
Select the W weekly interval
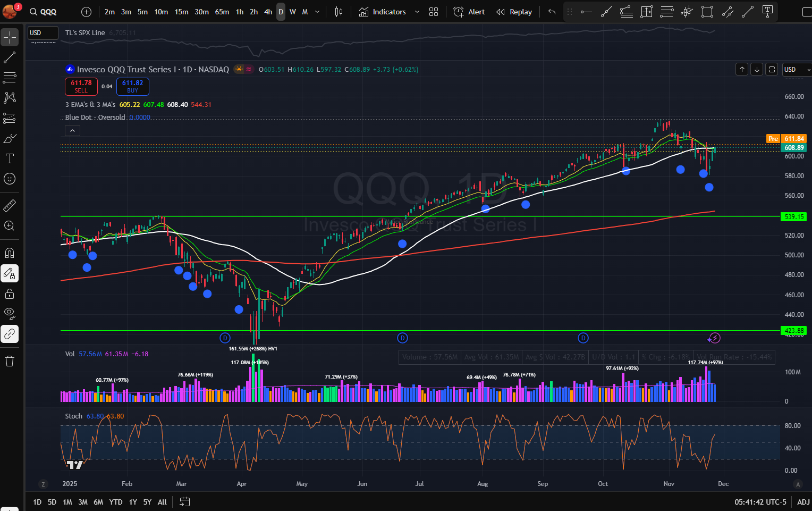pos(293,12)
